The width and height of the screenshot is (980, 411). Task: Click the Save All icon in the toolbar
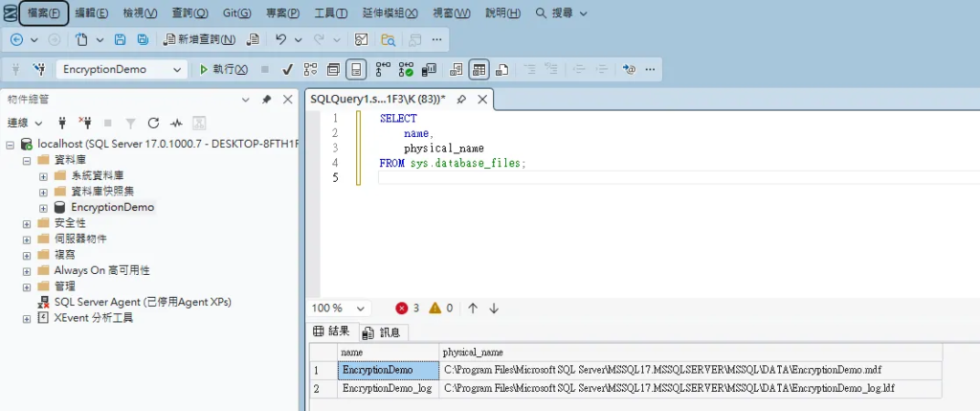tap(143, 39)
